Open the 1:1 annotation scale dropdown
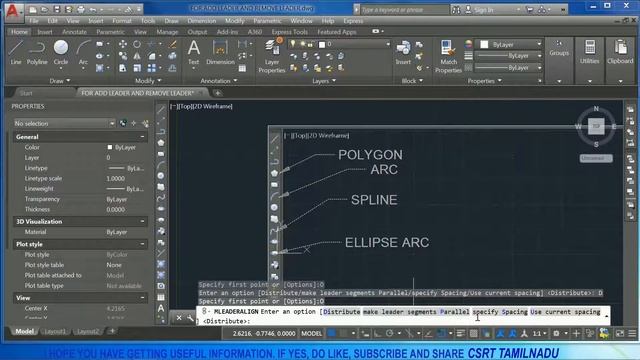Screen dimensions: 640x360 click(x=540, y=333)
